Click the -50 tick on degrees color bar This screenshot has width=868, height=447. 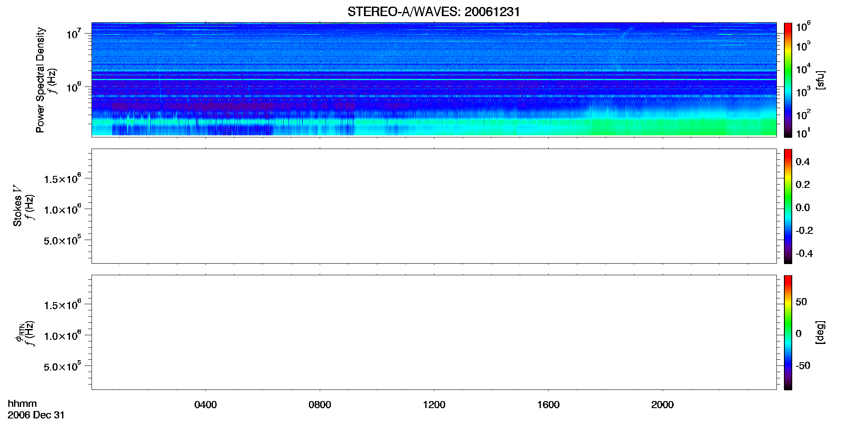803,366
